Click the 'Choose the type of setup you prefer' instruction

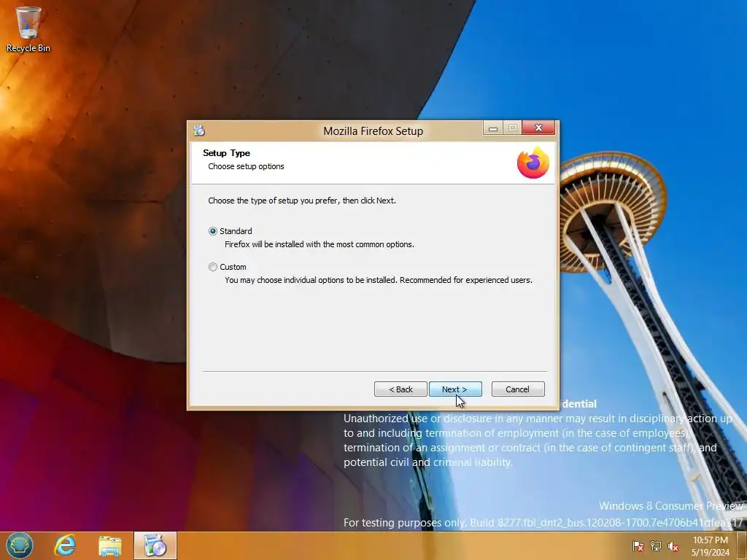click(301, 201)
